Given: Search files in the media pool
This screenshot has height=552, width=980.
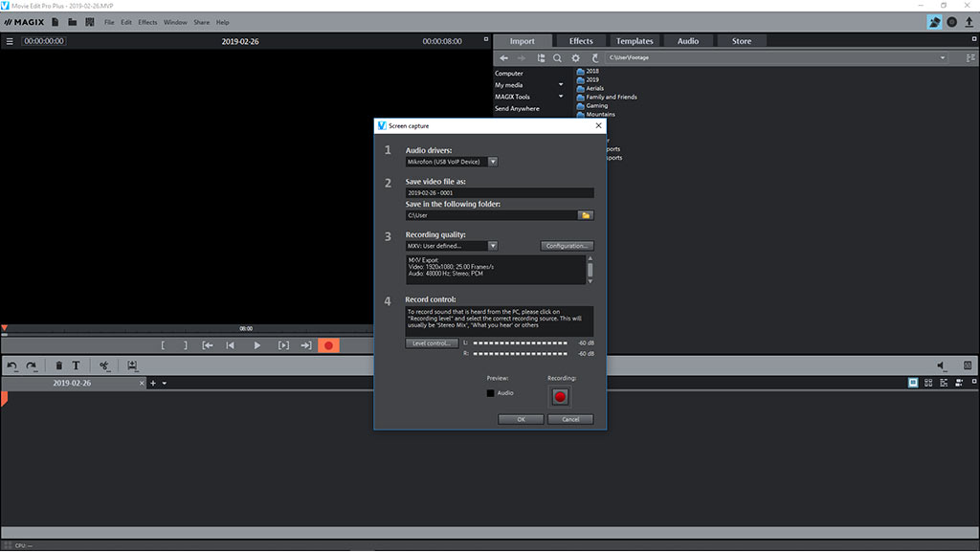Looking at the screenshot, I should (x=558, y=58).
